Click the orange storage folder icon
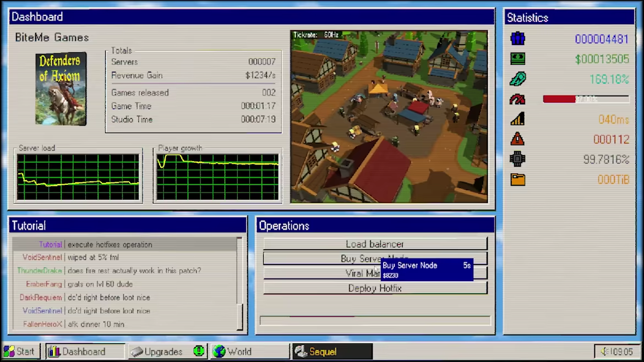Image resolution: width=644 pixels, height=362 pixels. (517, 179)
